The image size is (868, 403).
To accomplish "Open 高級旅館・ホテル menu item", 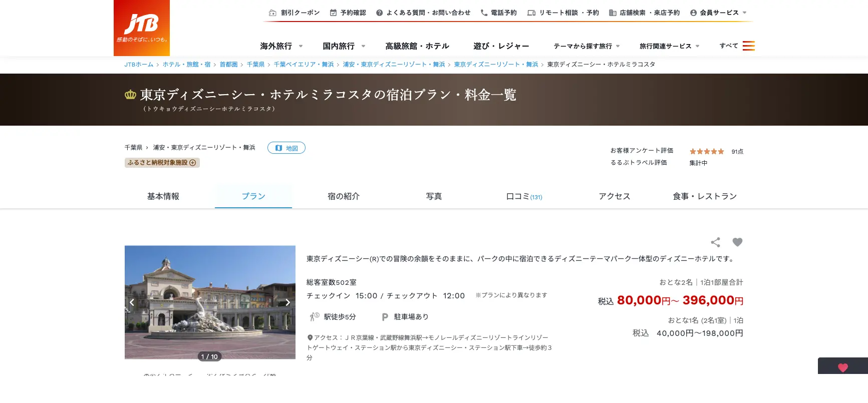I will coord(417,46).
